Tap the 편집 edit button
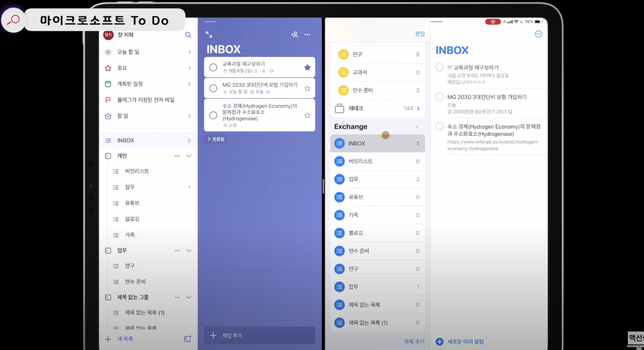 (420, 34)
